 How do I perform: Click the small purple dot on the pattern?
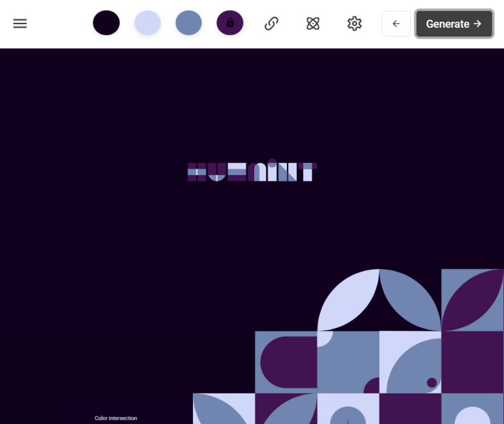[432, 383]
